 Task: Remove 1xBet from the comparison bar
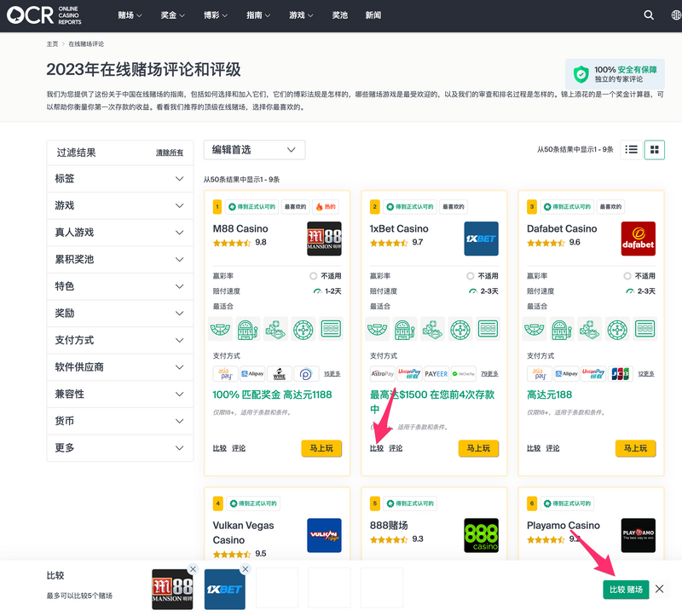(x=246, y=568)
